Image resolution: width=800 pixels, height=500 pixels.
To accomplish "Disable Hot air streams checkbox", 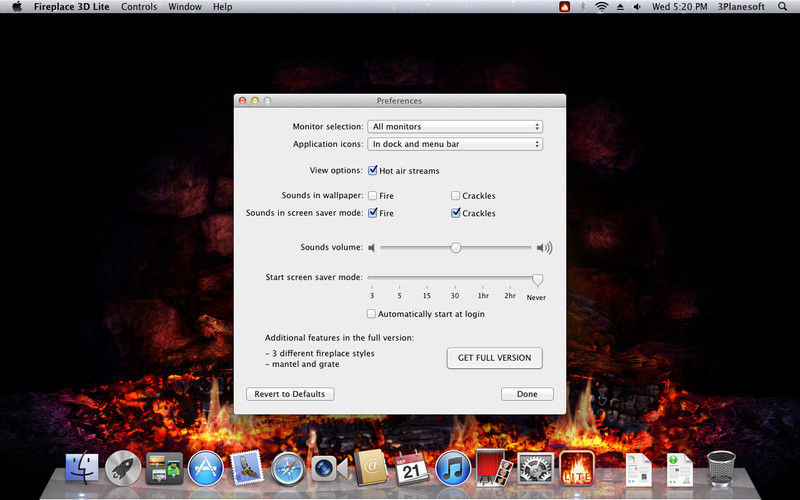I will point(372,170).
